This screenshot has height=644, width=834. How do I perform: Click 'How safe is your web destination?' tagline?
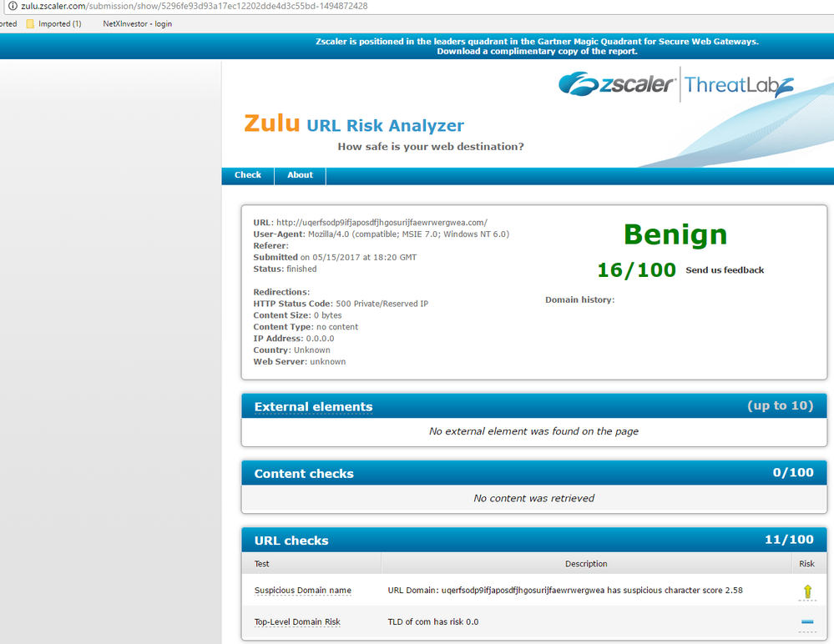431,147
